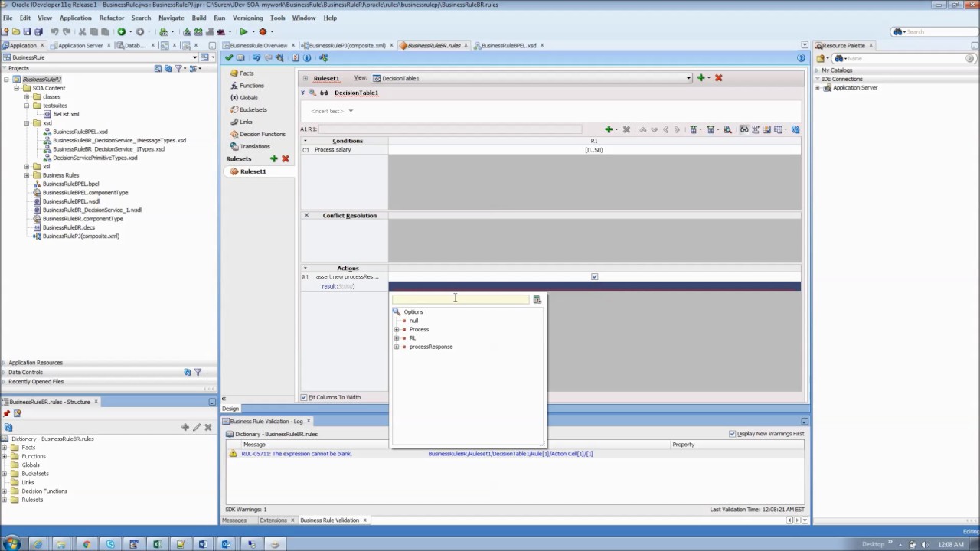The height and width of the screenshot is (551, 980).
Task: Open the Refactor menu
Action: pyautogui.click(x=111, y=18)
